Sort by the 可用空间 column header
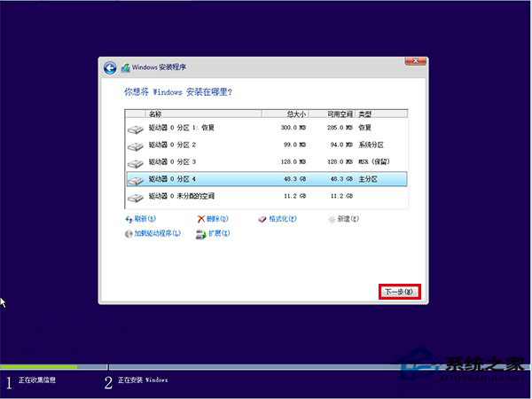Viewport: 532px width, 399px height. coord(332,114)
